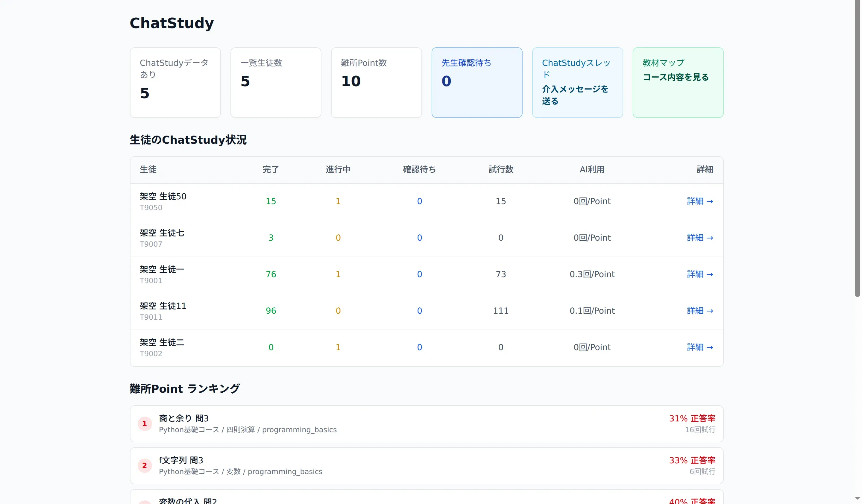The width and height of the screenshot is (862, 504).
Task: Click the page vertical scrollbar
Action: click(857, 149)
